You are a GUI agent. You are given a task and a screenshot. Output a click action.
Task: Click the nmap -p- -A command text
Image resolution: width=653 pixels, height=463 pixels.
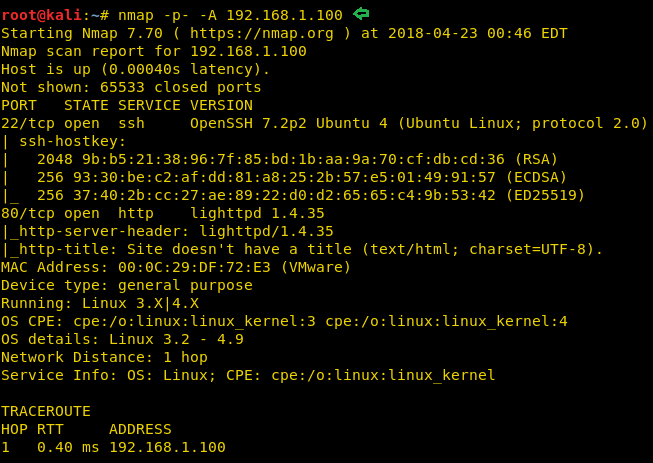[x=230, y=15]
